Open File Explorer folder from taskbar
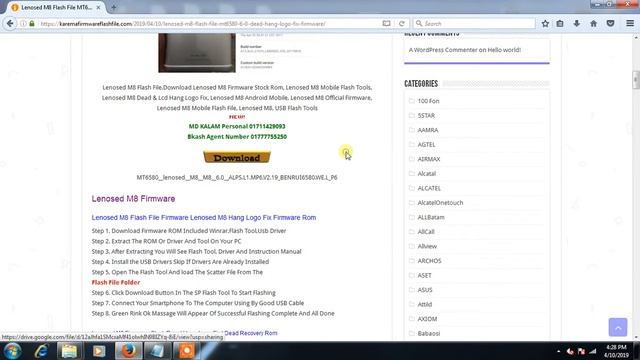The width and height of the screenshot is (640, 360). (x=69, y=351)
